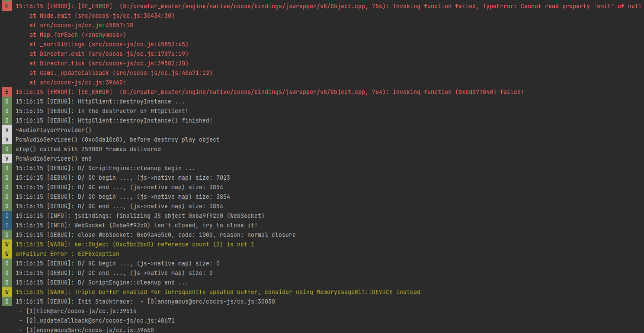Select the close WebSocket normal closure log line
Viewport: 644px width, 333px height.
[156, 235]
